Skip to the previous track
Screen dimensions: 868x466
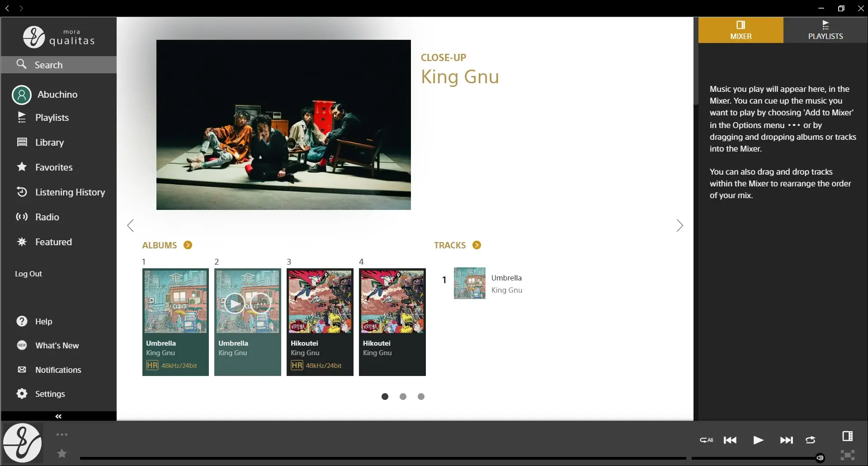730,440
